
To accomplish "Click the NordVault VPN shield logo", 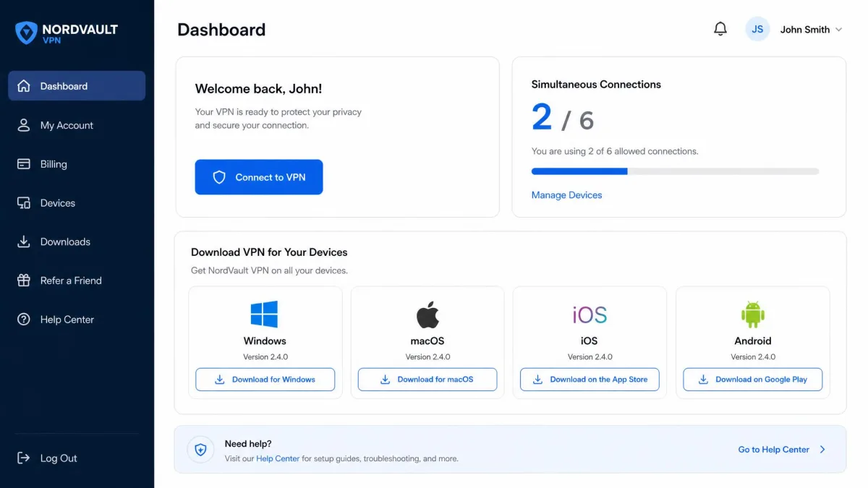I will coord(27,33).
